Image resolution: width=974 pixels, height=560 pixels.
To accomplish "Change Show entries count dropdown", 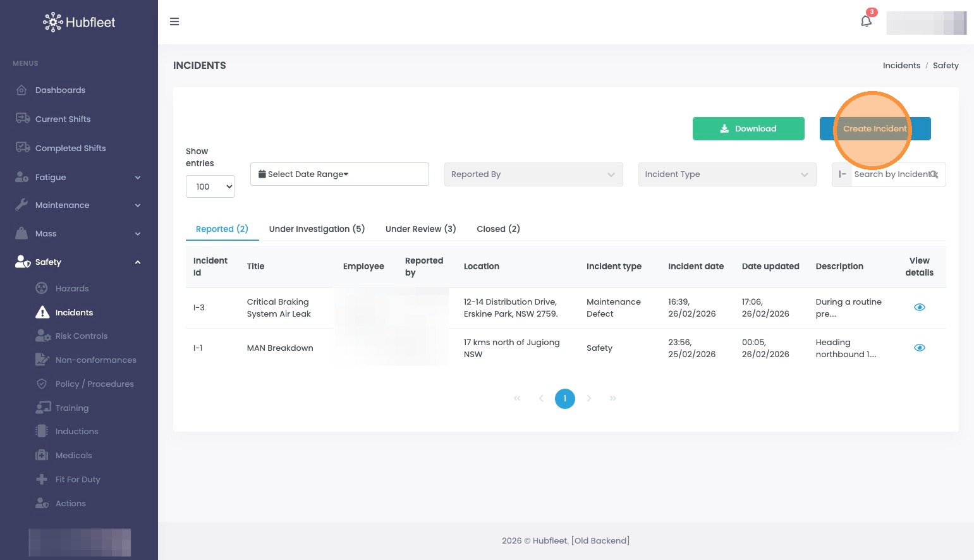I will (x=210, y=186).
